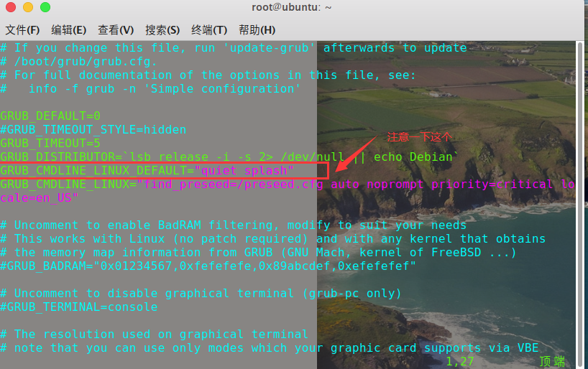The height and width of the screenshot is (369, 588).
Task: Click the GRUB_DISTRIBUTOR line
Action: click(229, 157)
